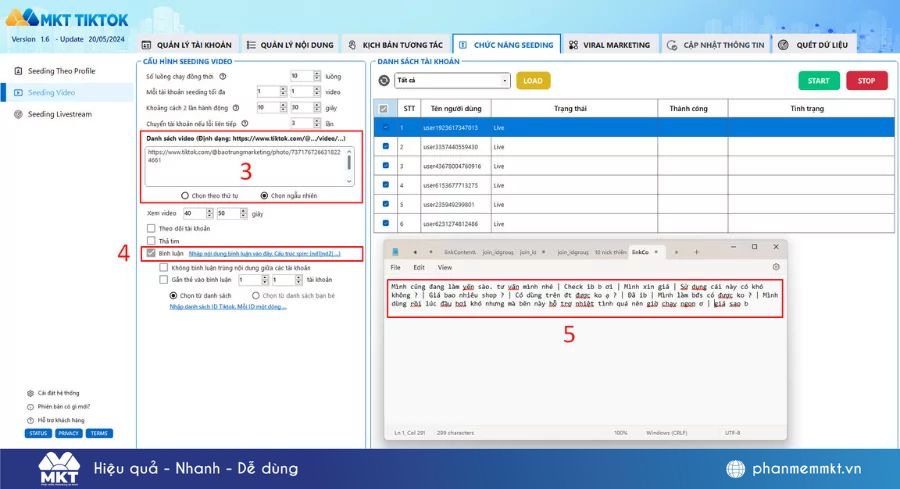This screenshot has width=900, height=489.
Task: Click the yellow LOAD button
Action: (x=533, y=81)
